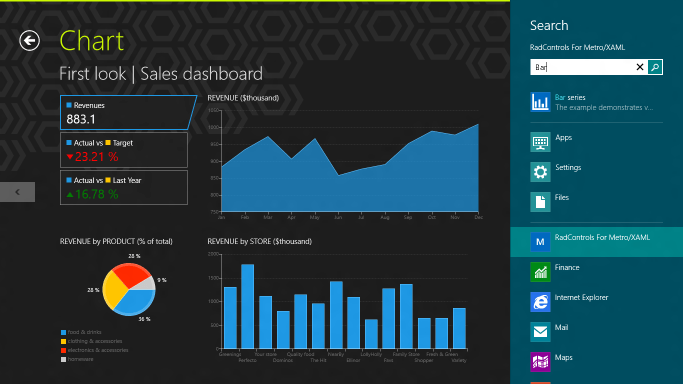Select the Apps keyboard icon
Image resolution: width=683 pixels, height=384 pixels.
coord(540,142)
